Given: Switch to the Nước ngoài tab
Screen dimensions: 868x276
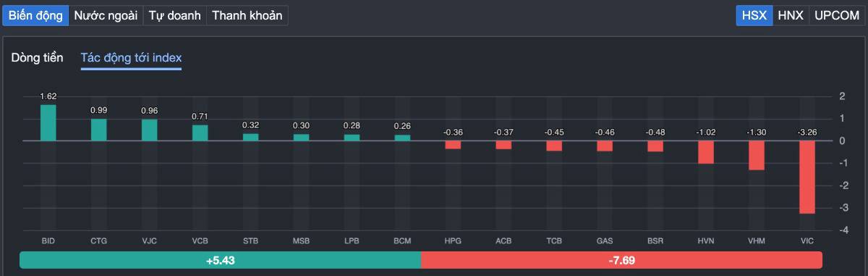Looking at the screenshot, I should click(106, 15).
